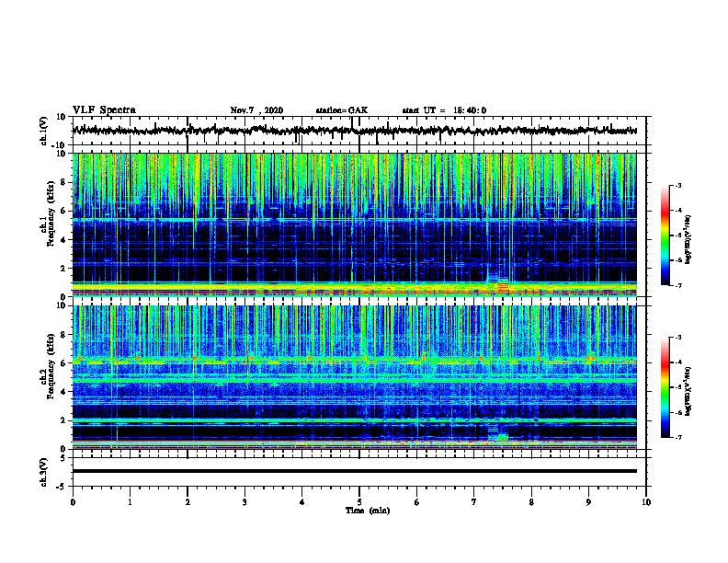Click the time axis tick label '2'
Screen dimensions: 728x563
point(188,502)
